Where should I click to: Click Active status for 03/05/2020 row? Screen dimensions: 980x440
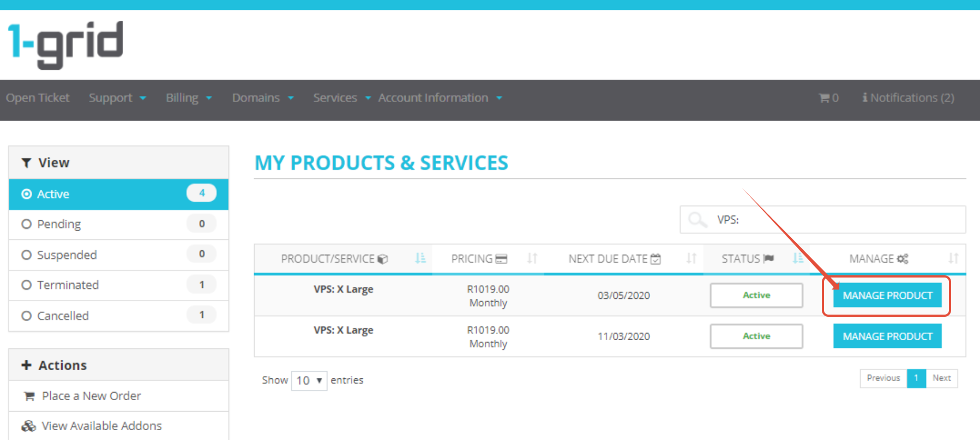click(x=756, y=296)
